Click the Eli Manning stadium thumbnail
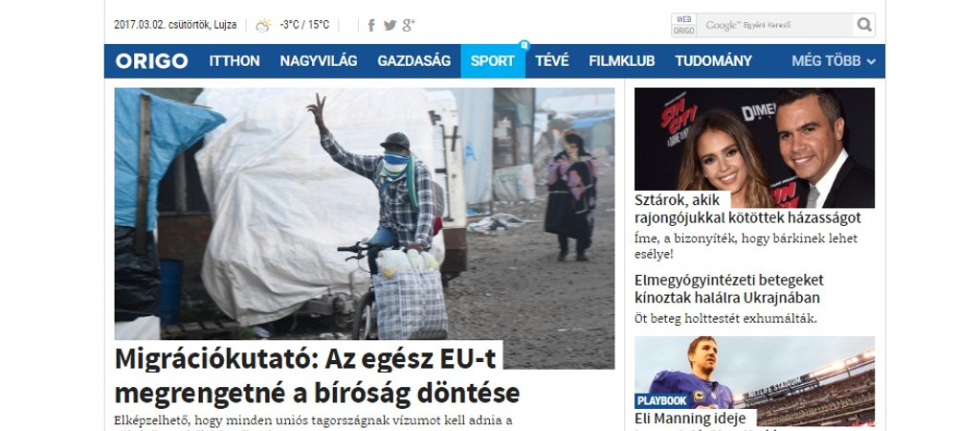This screenshot has width=980, height=431. click(x=754, y=373)
